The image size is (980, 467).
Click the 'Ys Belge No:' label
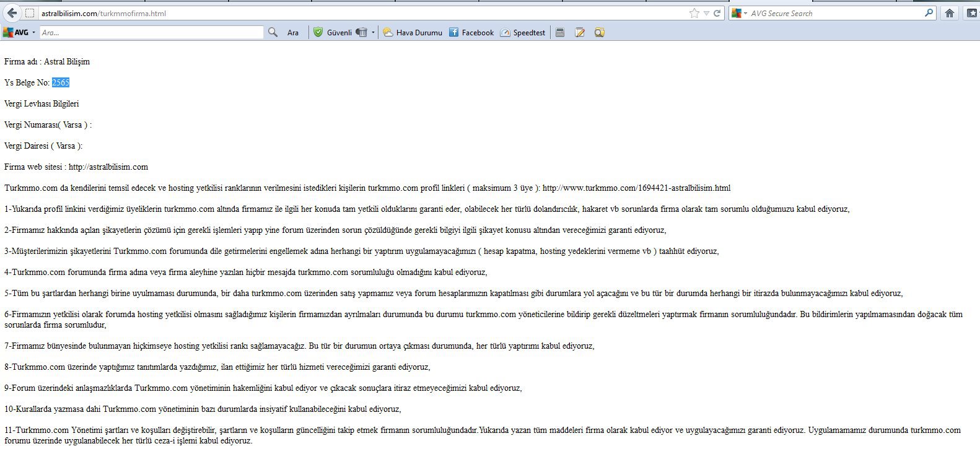pyautogui.click(x=27, y=82)
